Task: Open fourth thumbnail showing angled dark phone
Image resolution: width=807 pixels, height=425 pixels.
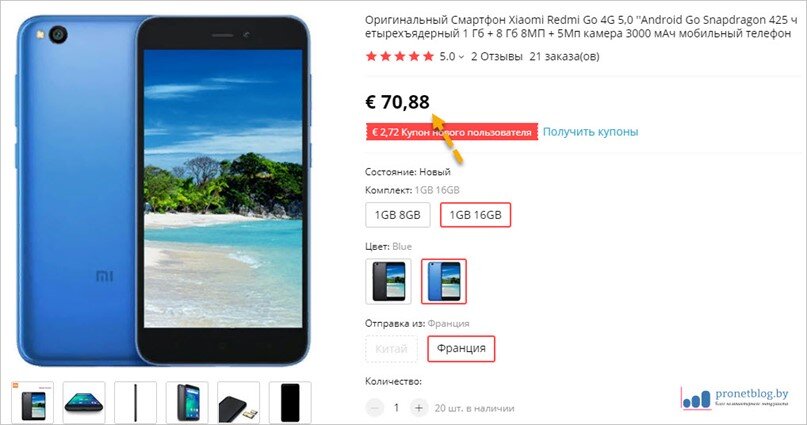Action: [187, 402]
